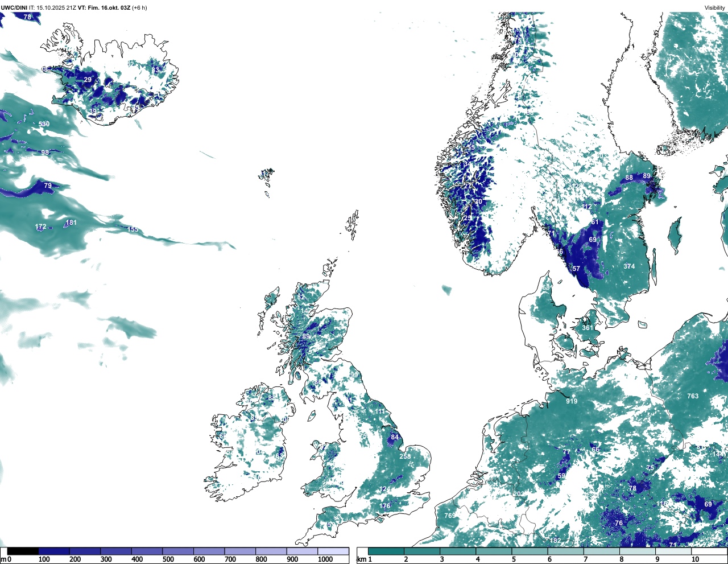
Task: Click the '182' value at the bottom edge
Action: click(556, 541)
